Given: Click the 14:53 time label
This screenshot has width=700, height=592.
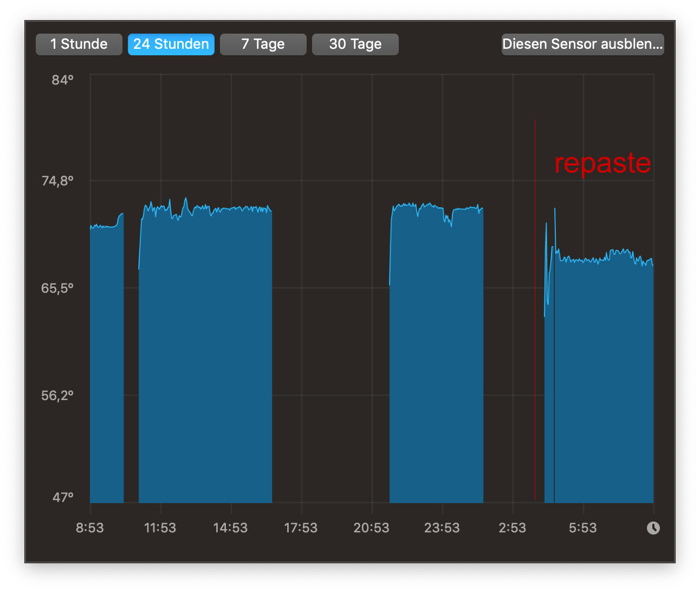Looking at the screenshot, I should pos(231,528).
